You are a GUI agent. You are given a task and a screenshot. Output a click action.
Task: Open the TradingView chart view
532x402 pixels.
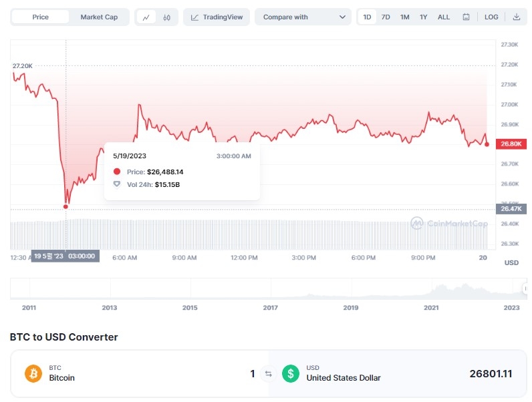tap(217, 17)
